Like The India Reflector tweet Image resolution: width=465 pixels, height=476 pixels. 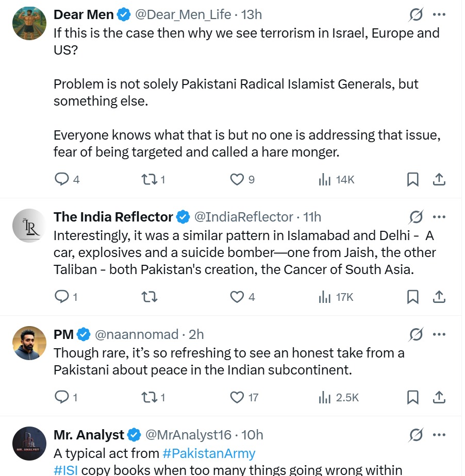237,297
